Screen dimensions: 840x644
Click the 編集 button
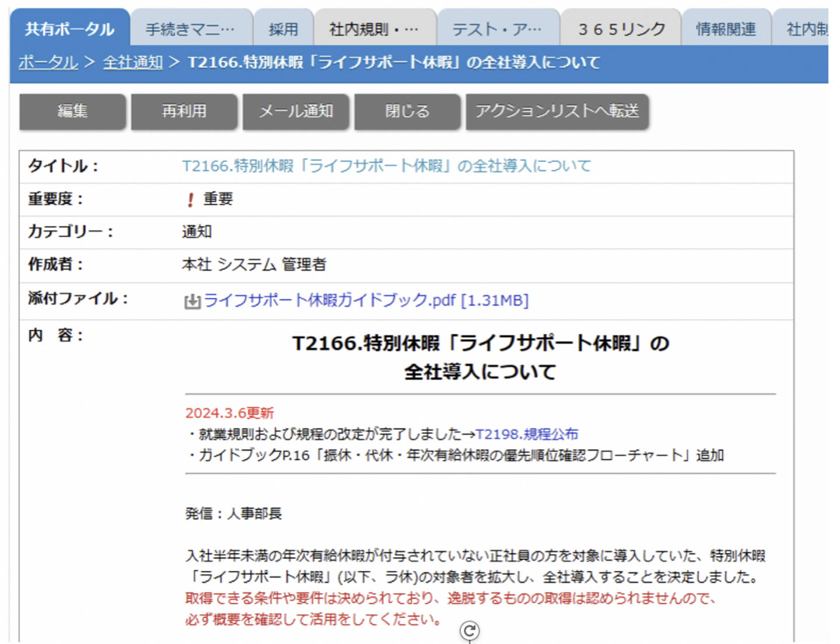[x=72, y=111]
